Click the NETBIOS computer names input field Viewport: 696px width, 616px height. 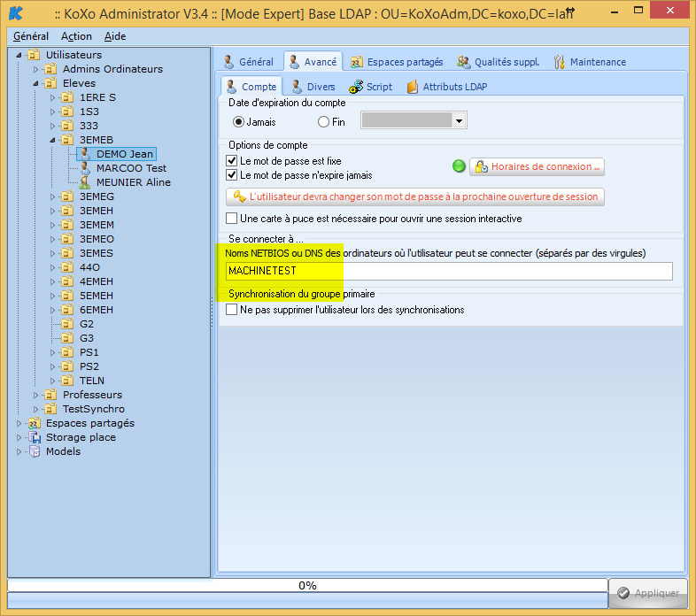coord(449,271)
